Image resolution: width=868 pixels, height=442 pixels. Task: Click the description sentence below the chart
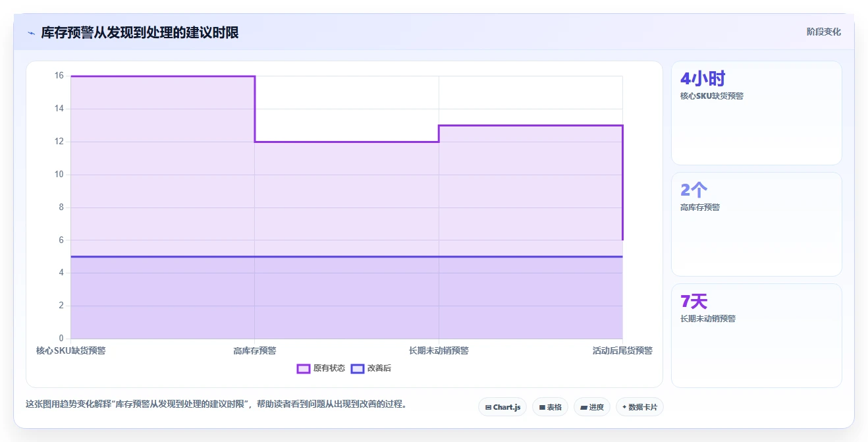tap(216, 404)
